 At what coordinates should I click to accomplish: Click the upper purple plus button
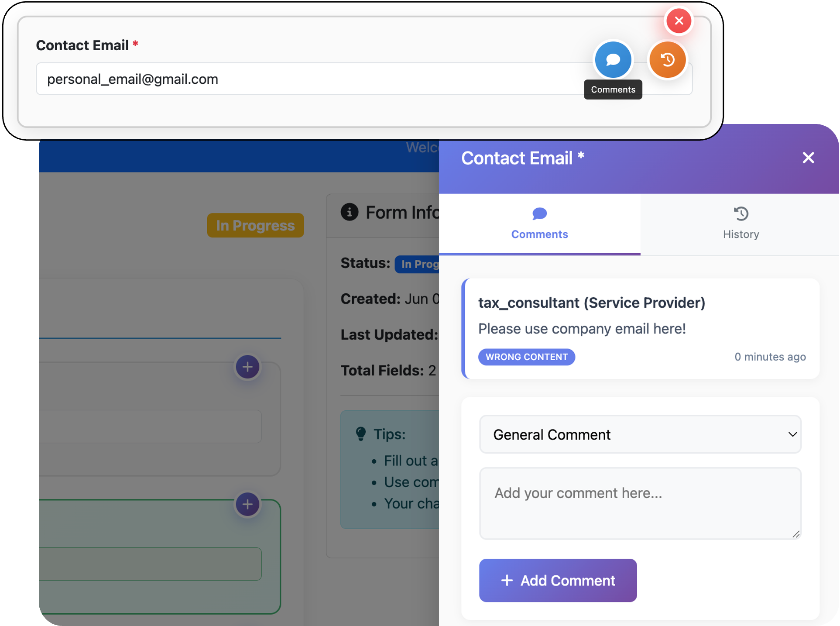click(x=247, y=367)
